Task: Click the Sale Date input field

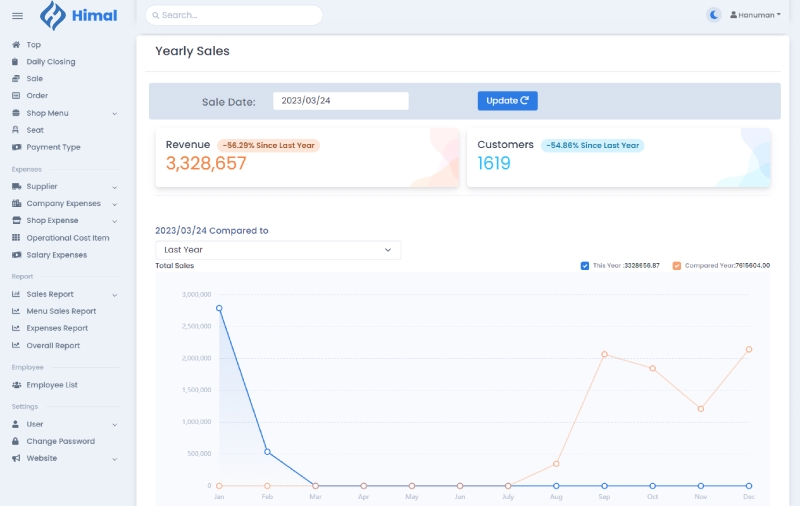Action: click(x=341, y=101)
